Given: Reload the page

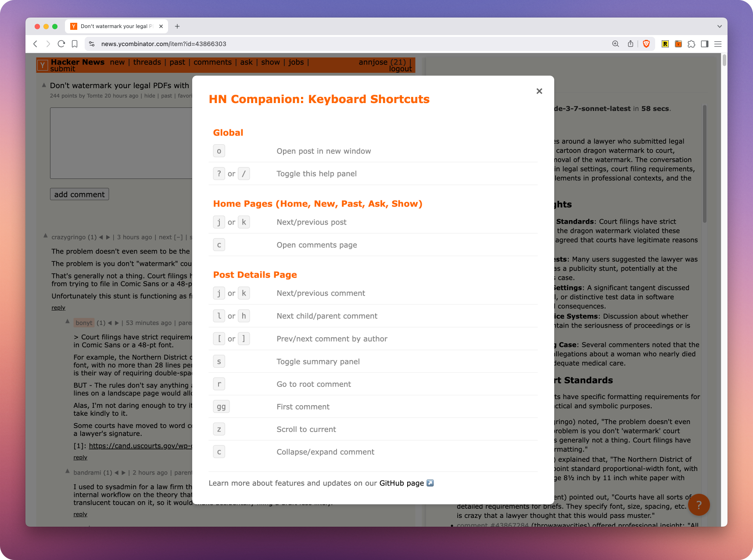Looking at the screenshot, I should coord(61,44).
